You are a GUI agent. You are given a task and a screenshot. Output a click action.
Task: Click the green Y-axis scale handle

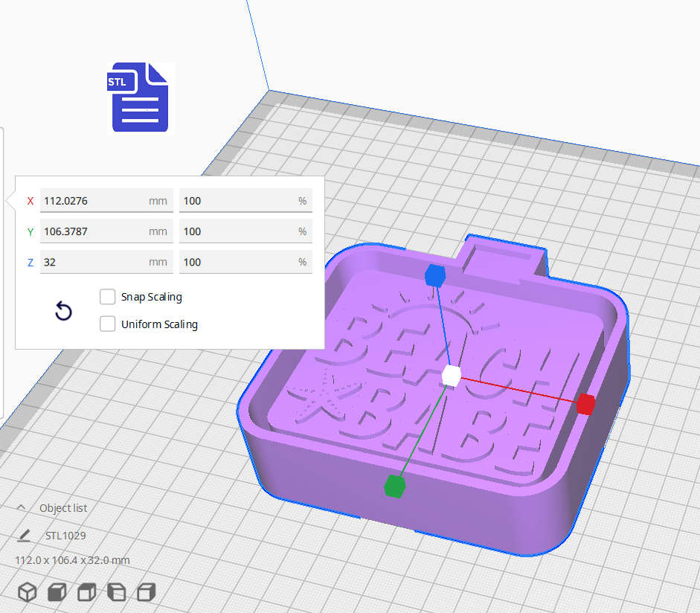coord(393,485)
